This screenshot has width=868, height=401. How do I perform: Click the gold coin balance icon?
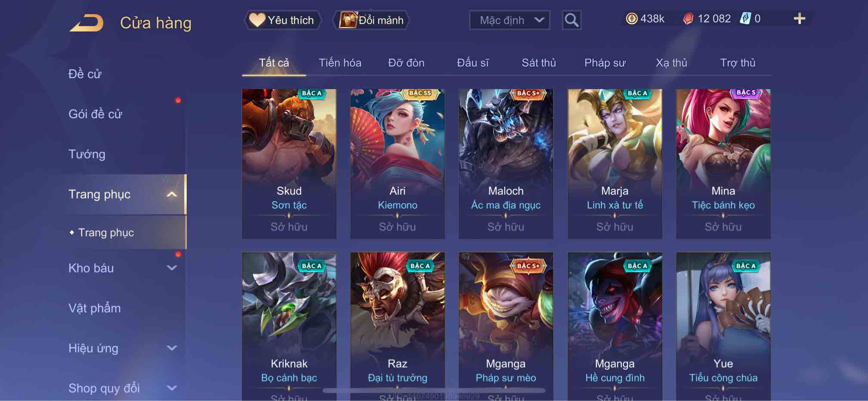[x=632, y=19]
